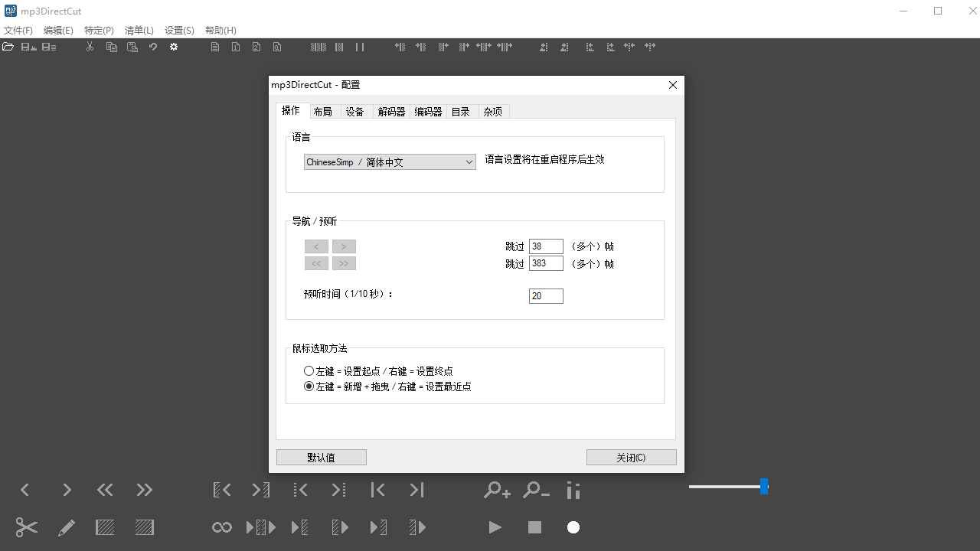
Task: Copy the selected section
Action: (x=111, y=47)
